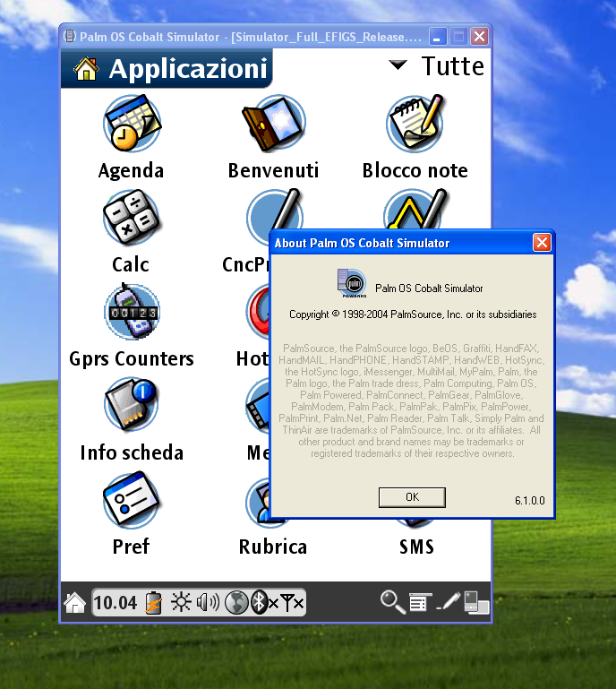Click the yellow zigzag graph app icon
The width and height of the screenshot is (616, 689).
click(x=415, y=209)
